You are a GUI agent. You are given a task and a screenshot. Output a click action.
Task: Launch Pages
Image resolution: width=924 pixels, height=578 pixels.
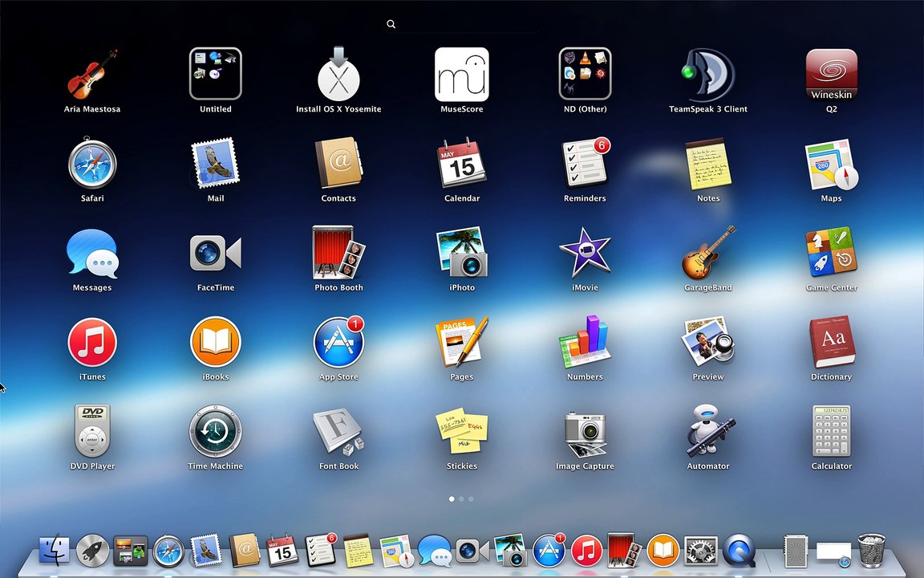tap(462, 342)
